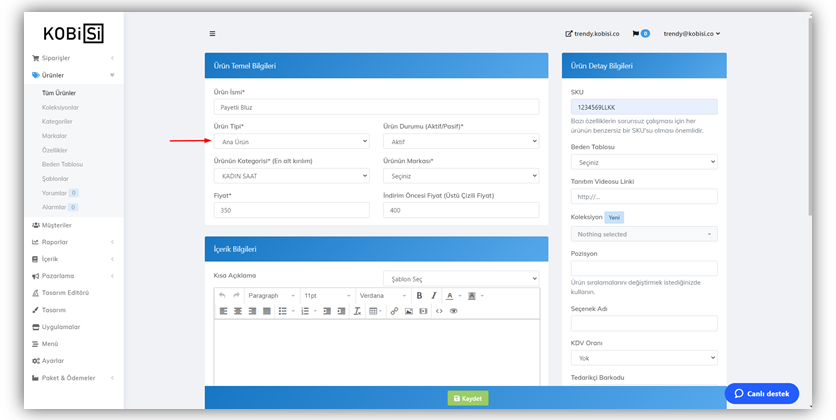Open the Şablon Seç dropdown
836x420 pixels.
click(460, 278)
